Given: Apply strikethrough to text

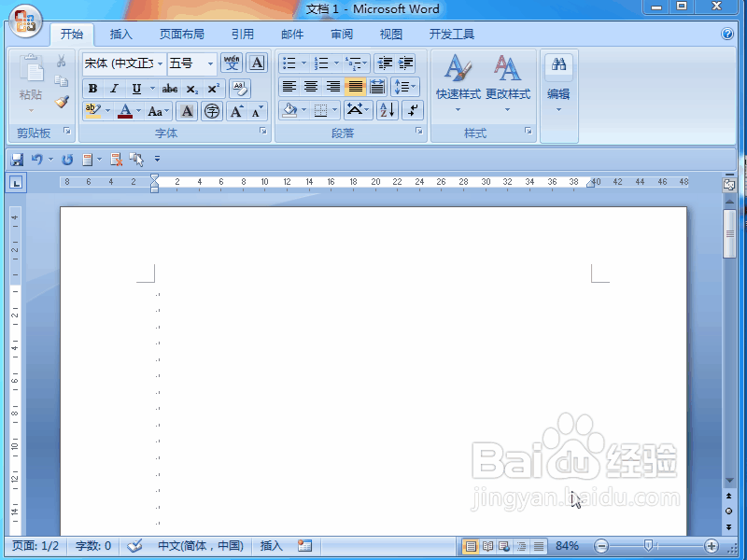Looking at the screenshot, I should point(169,88).
